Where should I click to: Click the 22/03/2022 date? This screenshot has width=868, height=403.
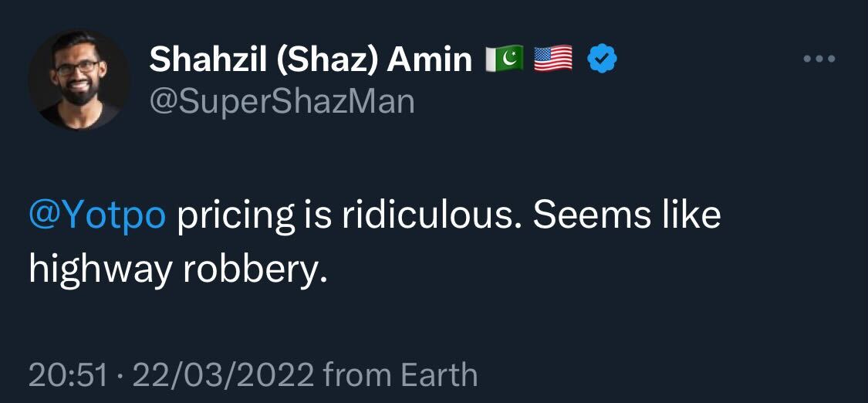(224, 376)
